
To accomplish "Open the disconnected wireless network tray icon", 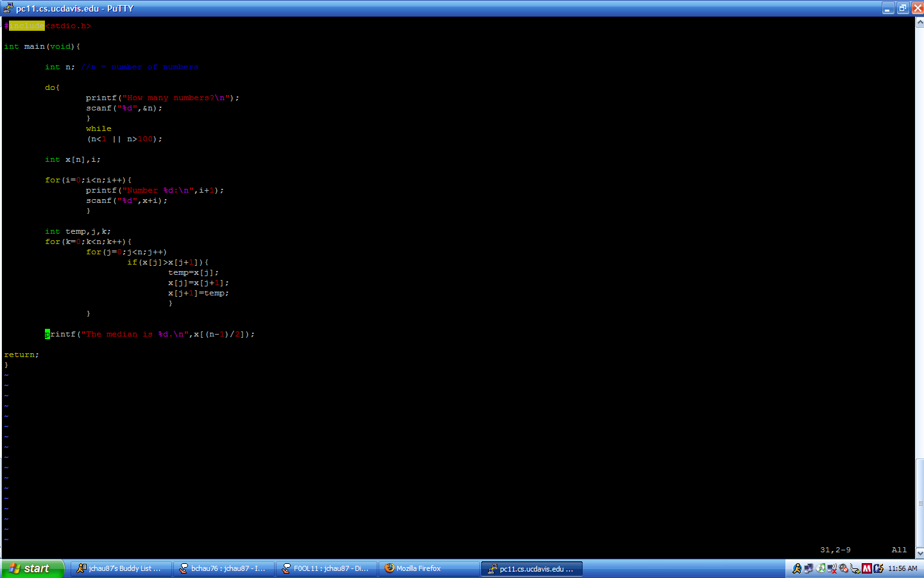I will pos(832,568).
